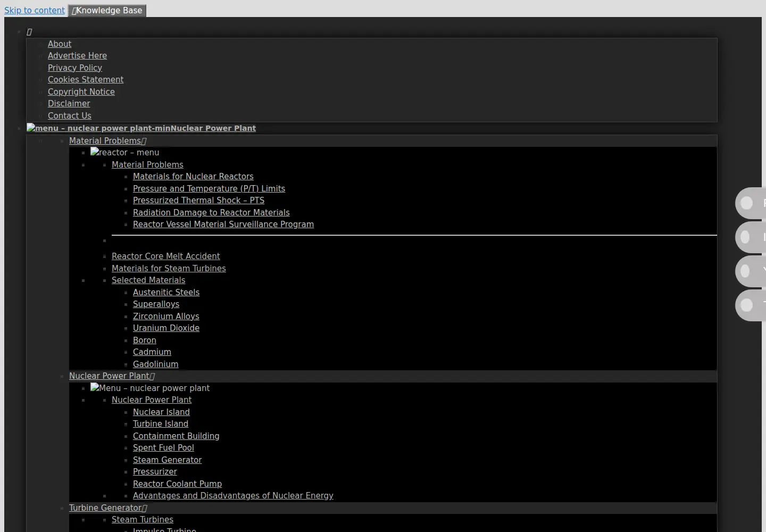This screenshot has height=532, width=766.
Task: Select the Austenitic Steels link
Action: [x=166, y=293]
